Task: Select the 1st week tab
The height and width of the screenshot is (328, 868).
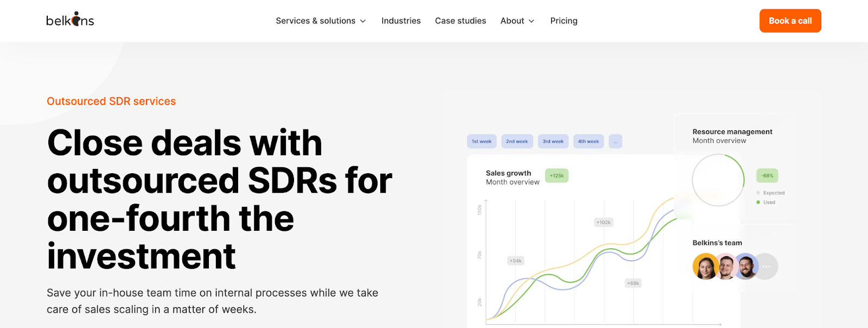Action: 482,141
